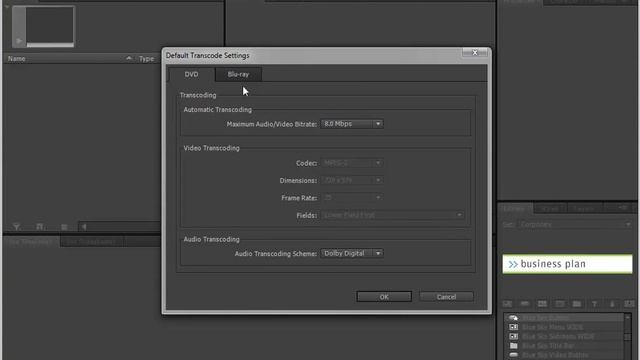640x360 pixels.
Task: Toggle display of images in Library
Action: pyautogui.click(x=560, y=304)
